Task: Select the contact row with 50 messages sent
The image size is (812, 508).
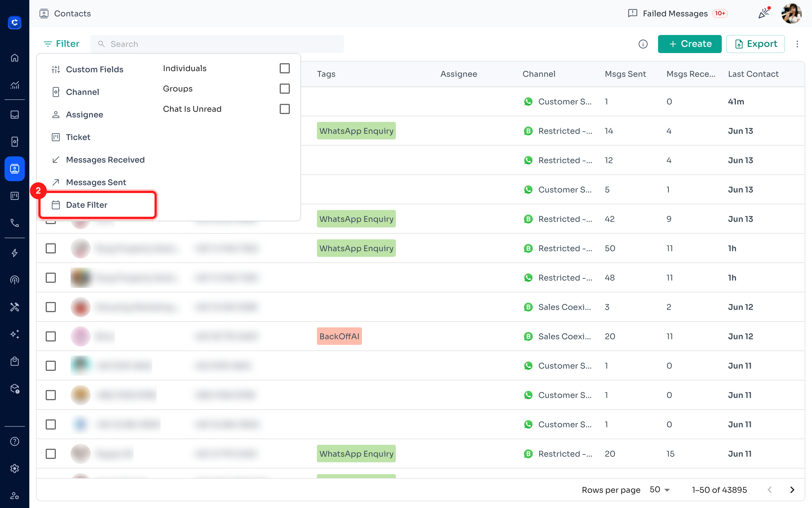Action: pos(51,248)
